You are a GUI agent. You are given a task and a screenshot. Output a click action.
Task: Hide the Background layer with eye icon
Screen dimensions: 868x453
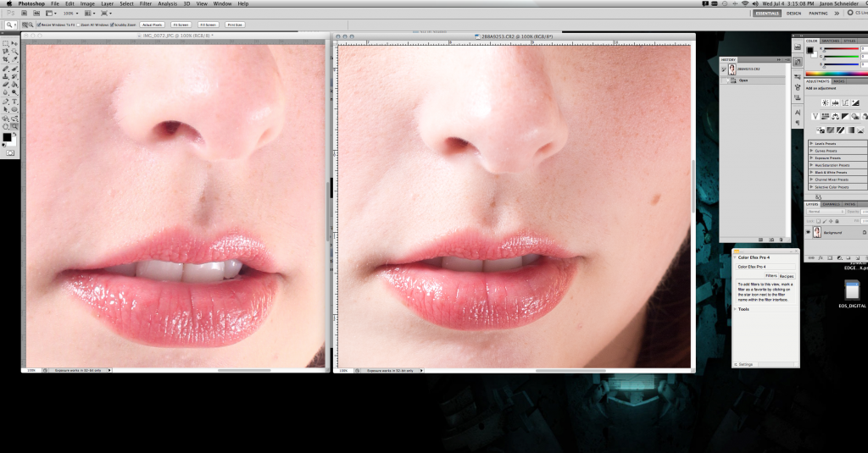tap(808, 232)
